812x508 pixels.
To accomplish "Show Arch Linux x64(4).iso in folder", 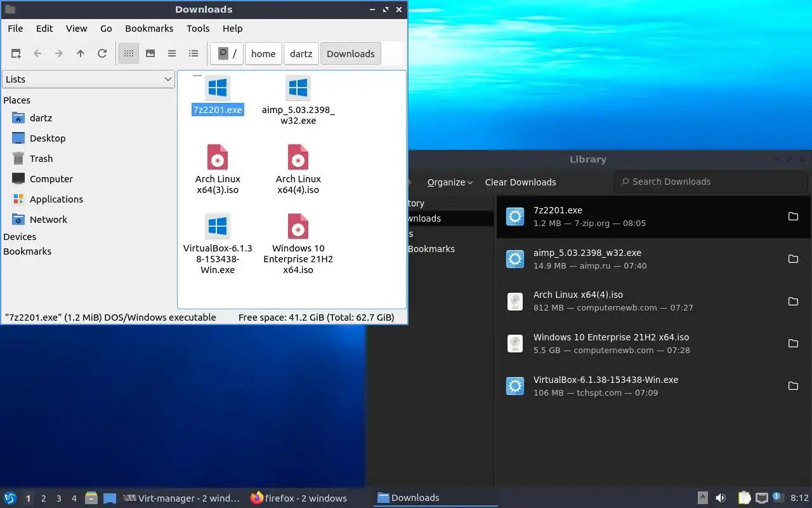I will [x=793, y=301].
